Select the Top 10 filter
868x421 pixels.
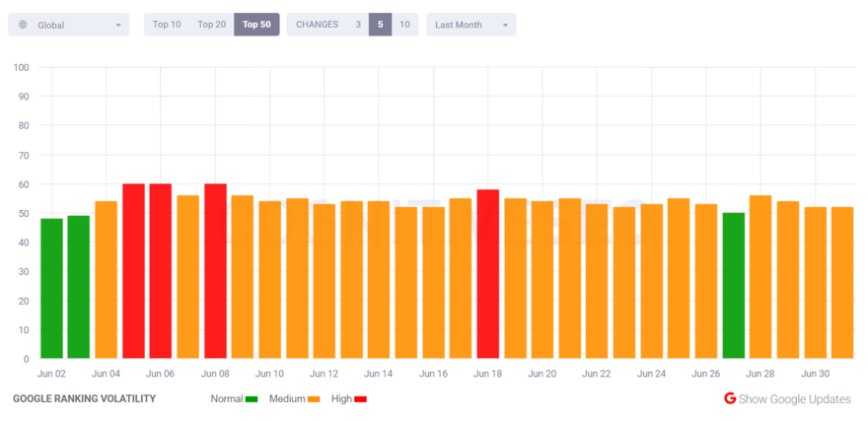tap(167, 25)
